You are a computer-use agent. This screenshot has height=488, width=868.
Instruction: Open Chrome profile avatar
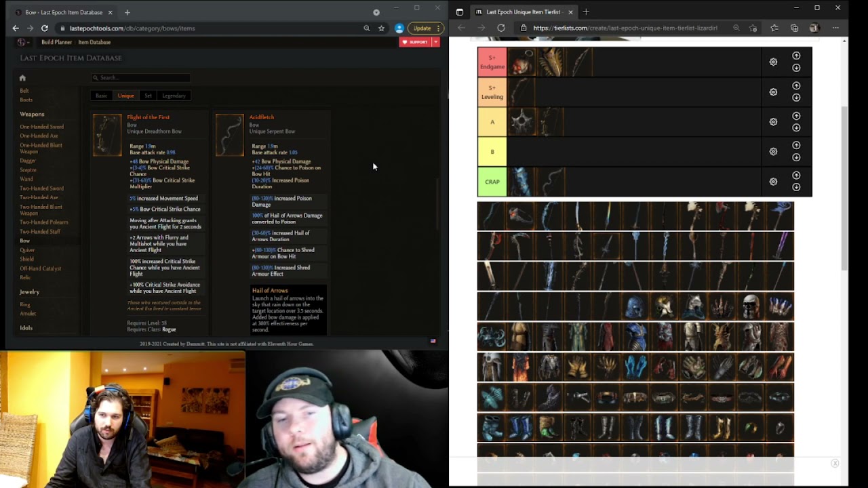(x=399, y=28)
